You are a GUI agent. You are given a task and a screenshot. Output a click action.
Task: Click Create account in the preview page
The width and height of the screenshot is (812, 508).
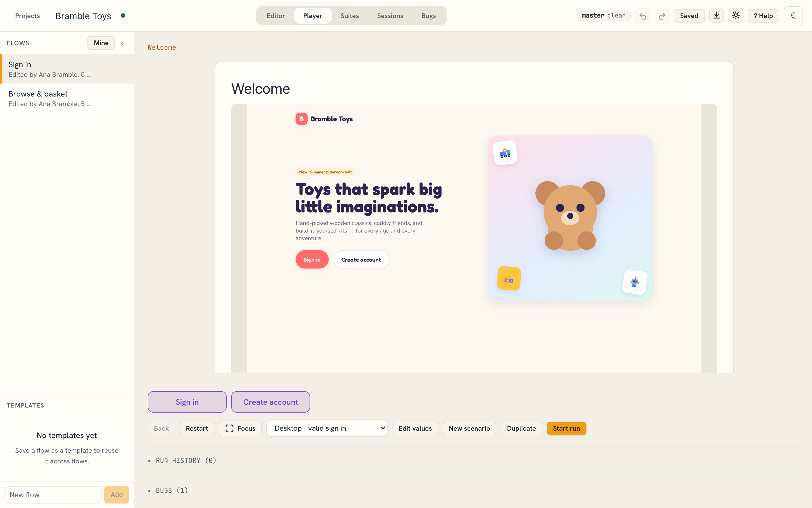click(x=361, y=259)
